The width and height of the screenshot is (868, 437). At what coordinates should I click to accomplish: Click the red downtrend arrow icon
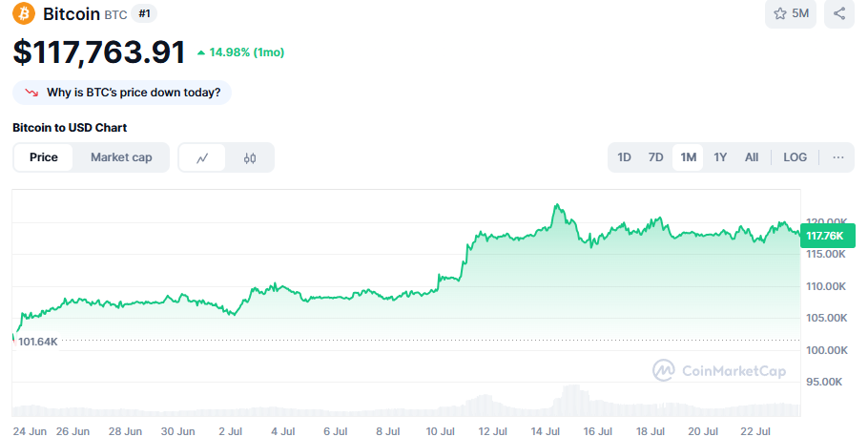31,93
